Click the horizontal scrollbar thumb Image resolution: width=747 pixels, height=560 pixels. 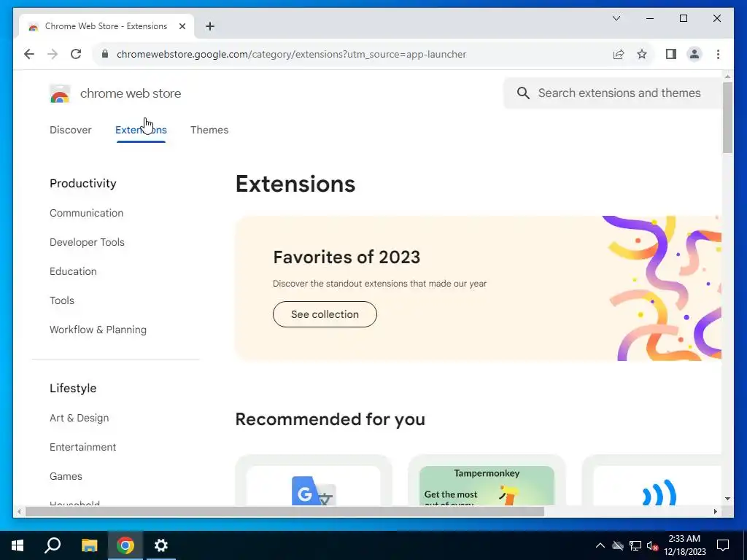point(285,511)
